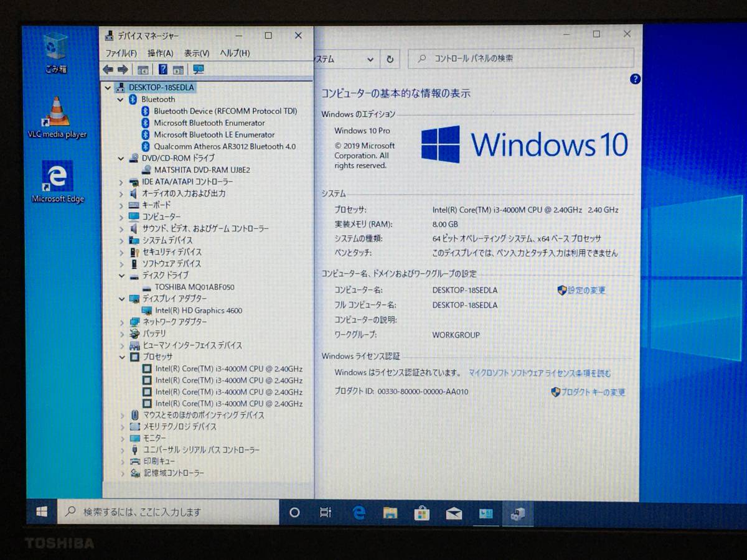Toggle the show/hide action pane toolbar icon
This screenshot has width=747, height=560.
point(179,70)
